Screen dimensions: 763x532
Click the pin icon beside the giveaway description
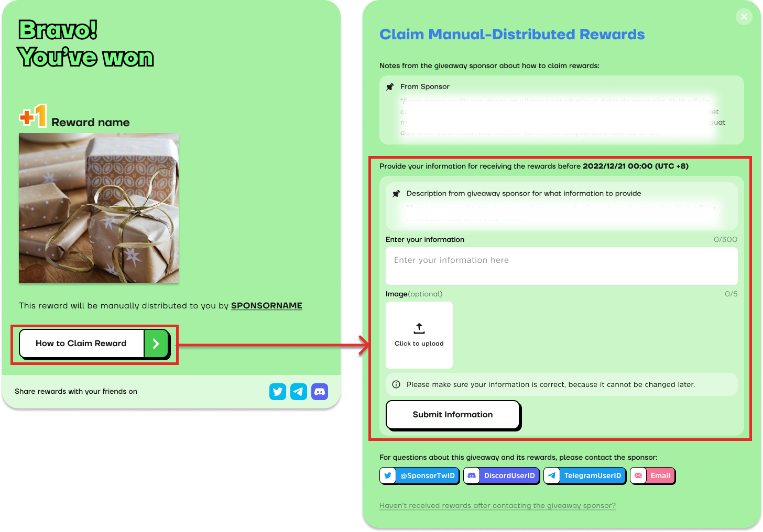pyautogui.click(x=396, y=194)
